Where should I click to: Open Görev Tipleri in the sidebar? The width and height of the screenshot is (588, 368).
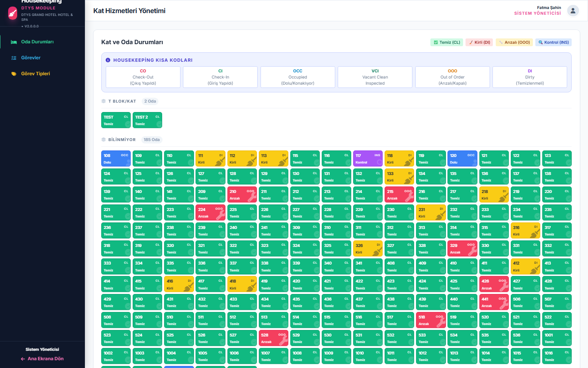[42, 74]
